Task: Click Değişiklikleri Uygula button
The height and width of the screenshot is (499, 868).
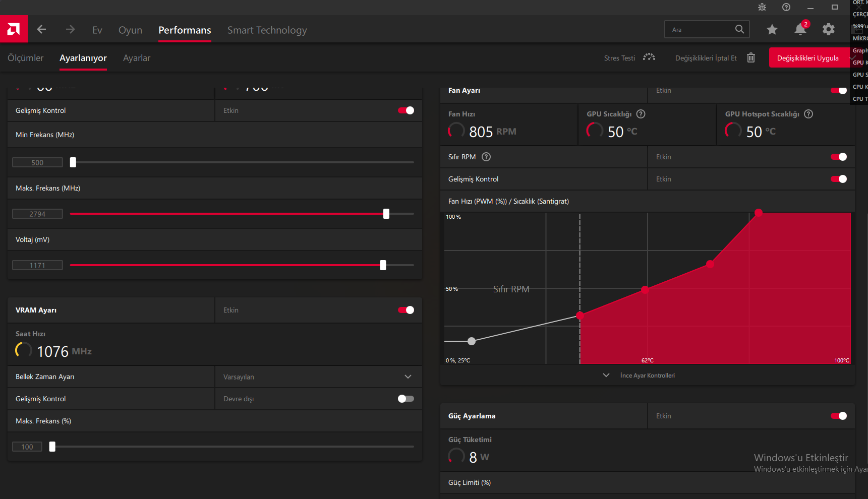Action: [807, 58]
